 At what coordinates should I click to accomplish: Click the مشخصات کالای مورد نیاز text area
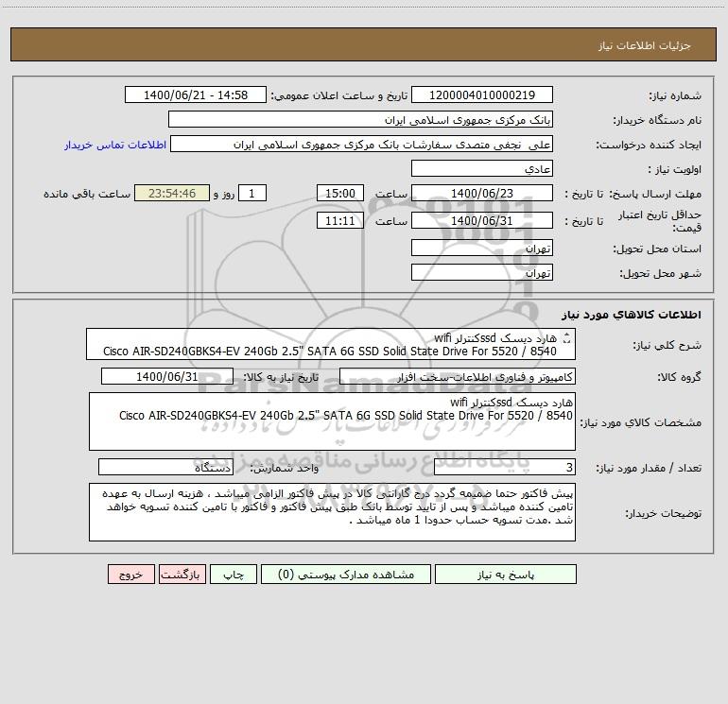[x=332, y=421]
